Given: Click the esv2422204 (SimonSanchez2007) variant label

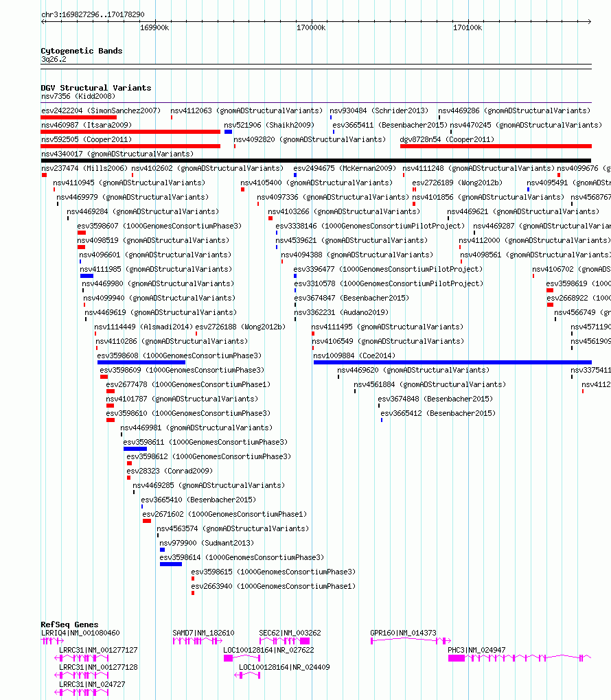Looking at the screenshot, I should (101, 110).
